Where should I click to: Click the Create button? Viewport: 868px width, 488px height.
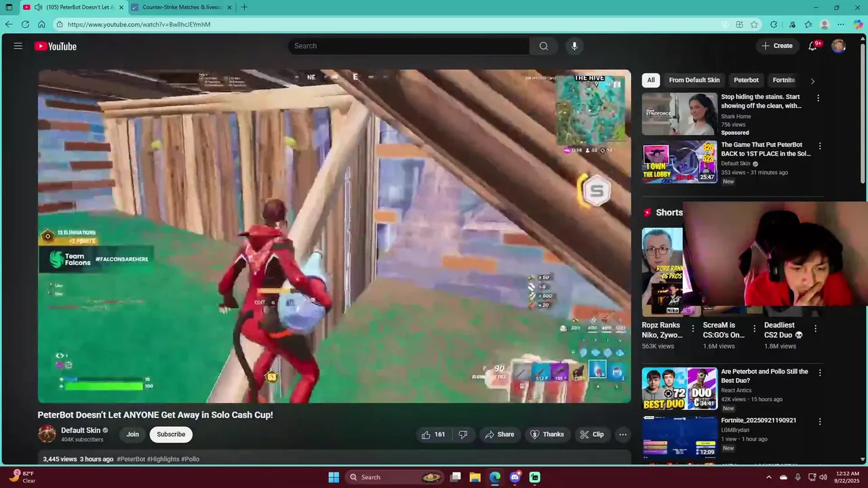point(777,46)
